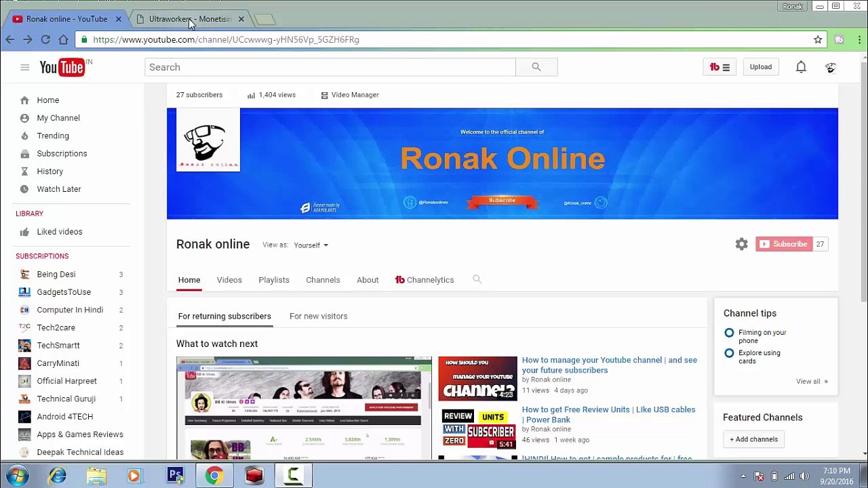
Task: Open the Windows Start button
Action: 16,476
